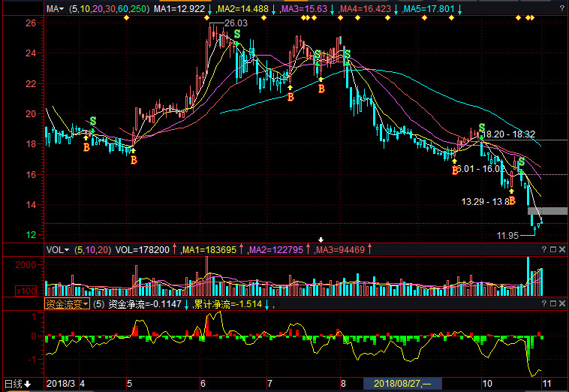Viewport: 569px width, 392px height.
Task: Close the 资金流变 panel
Action: [561, 304]
